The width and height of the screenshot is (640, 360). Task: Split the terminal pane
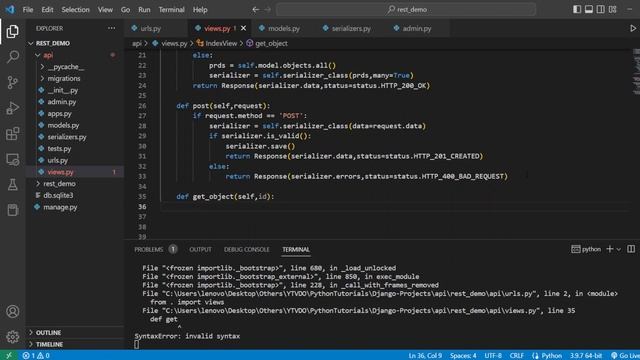(631, 249)
